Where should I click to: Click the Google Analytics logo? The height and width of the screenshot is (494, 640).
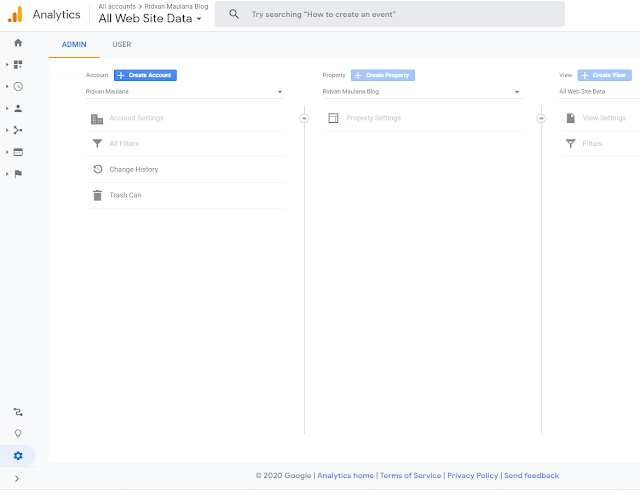[15, 14]
